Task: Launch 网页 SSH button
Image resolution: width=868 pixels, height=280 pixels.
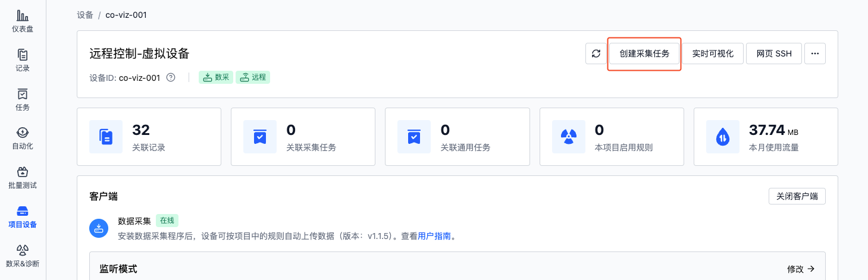Action: pyautogui.click(x=774, y=54)
